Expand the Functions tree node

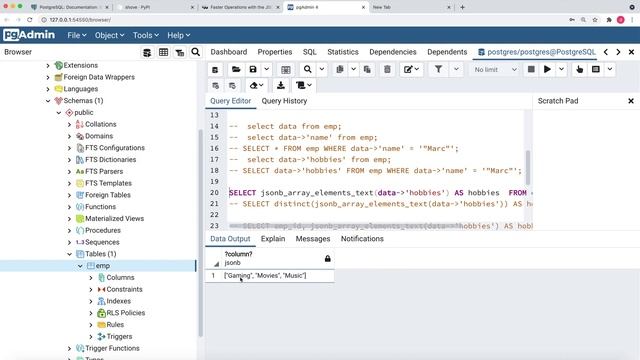click(x=69, y=207)
